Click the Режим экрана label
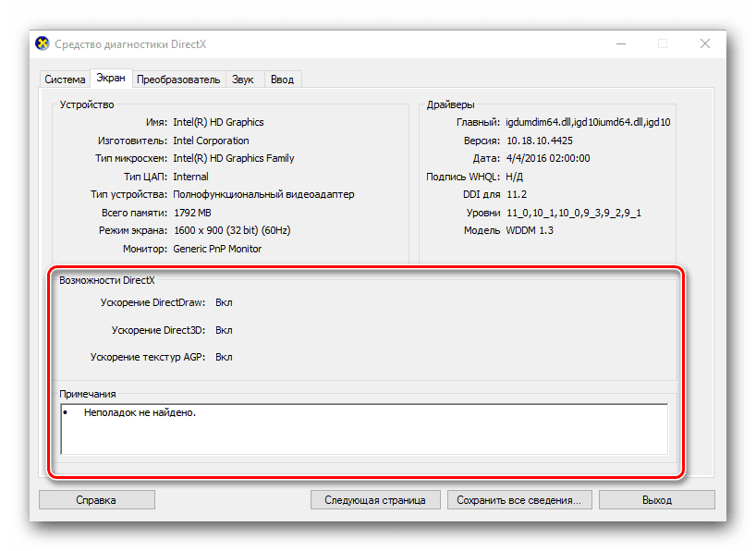756x551 pixels. [133, 230]
